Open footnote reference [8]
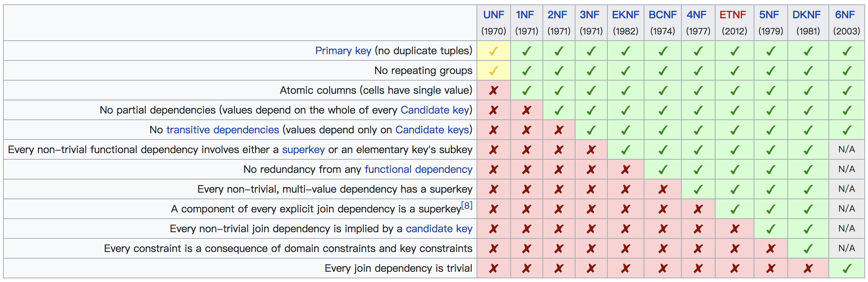This screenshot has height=282, width=868. [467, 205]
